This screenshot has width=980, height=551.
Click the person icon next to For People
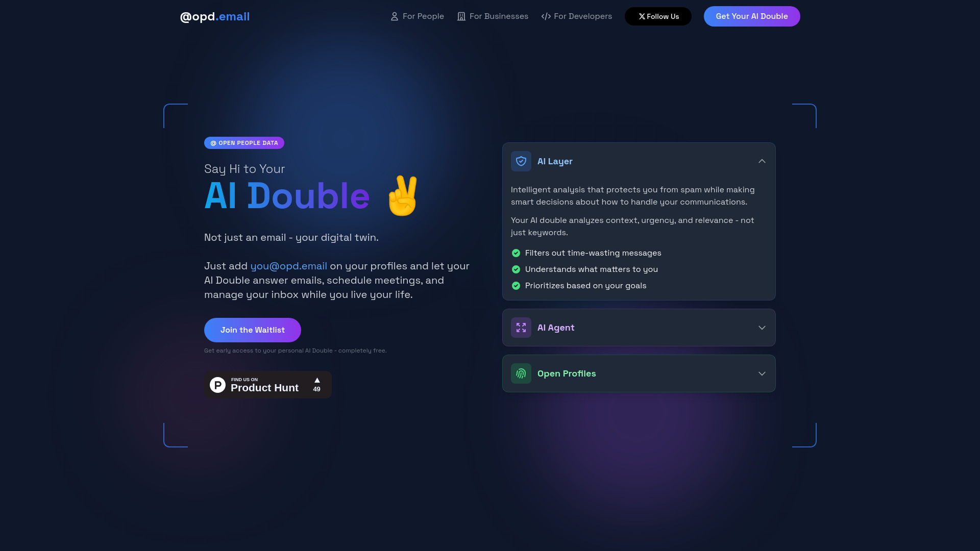[x=395, y=16]
